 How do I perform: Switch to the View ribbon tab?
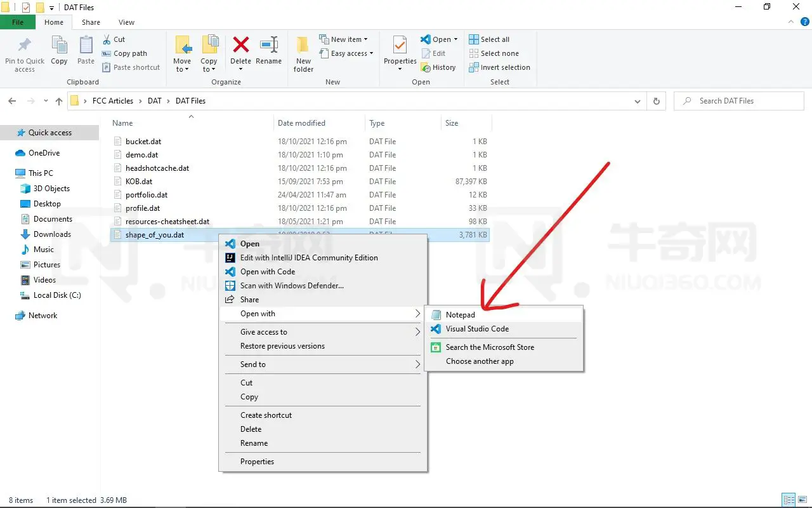(126, 22)
